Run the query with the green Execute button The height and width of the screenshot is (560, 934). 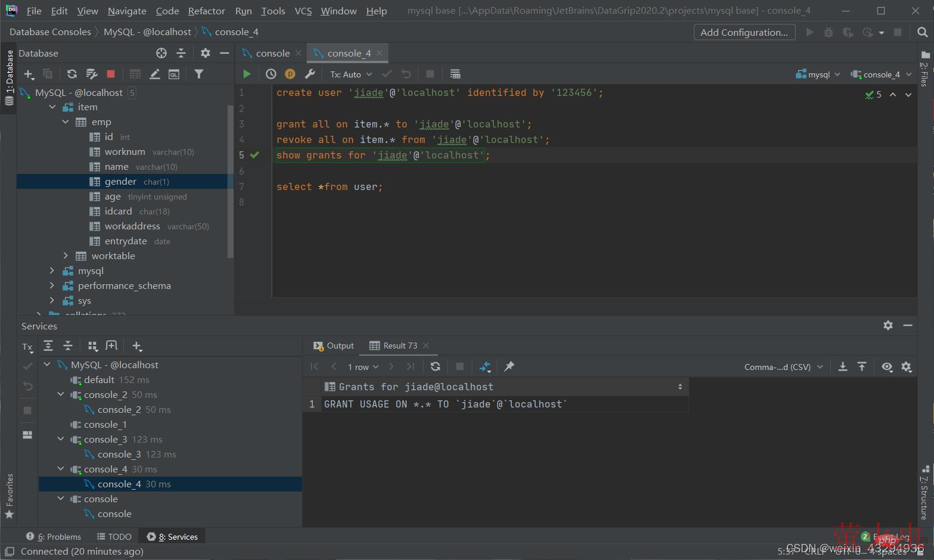[x=247, y=74]
